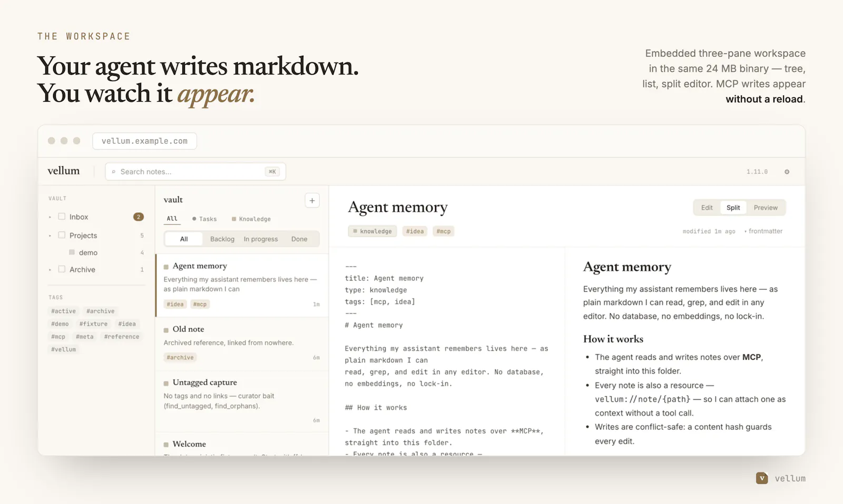Click the vault list heading
843x504 pixels.
173,200
